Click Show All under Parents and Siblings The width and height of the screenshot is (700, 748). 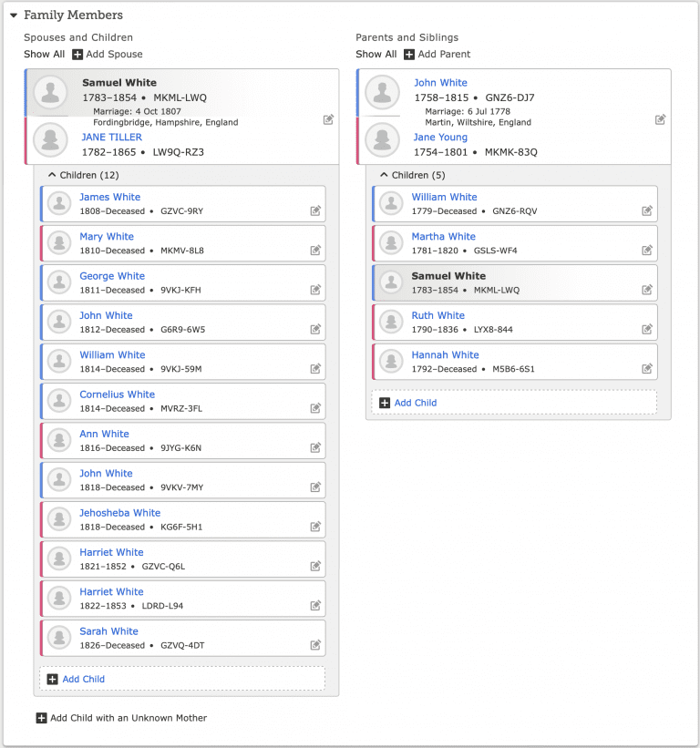tap(376, 54)
